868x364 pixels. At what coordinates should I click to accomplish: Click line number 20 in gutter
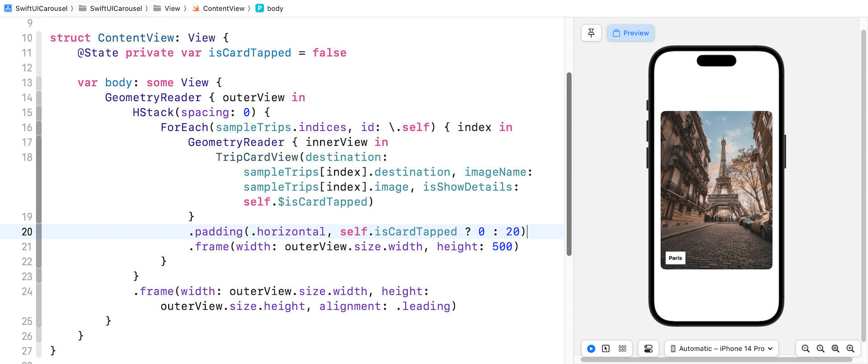pos(27,232)
